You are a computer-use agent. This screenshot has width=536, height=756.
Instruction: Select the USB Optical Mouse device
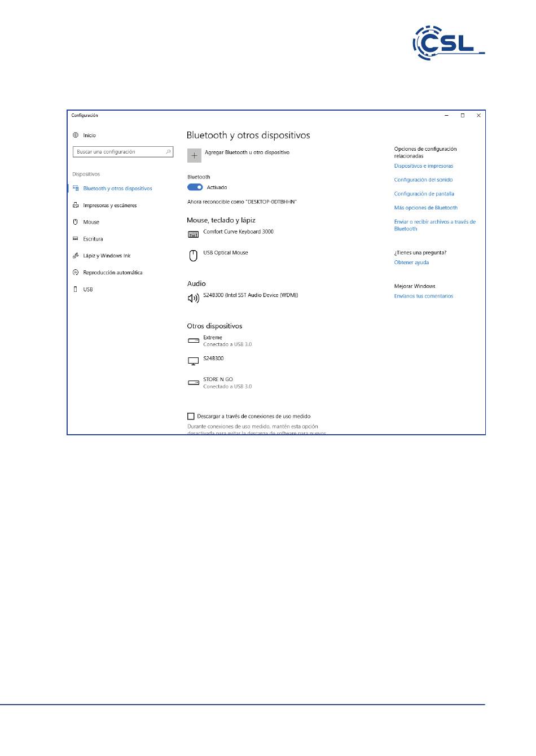pyautogui.click(x=226, y=253)
